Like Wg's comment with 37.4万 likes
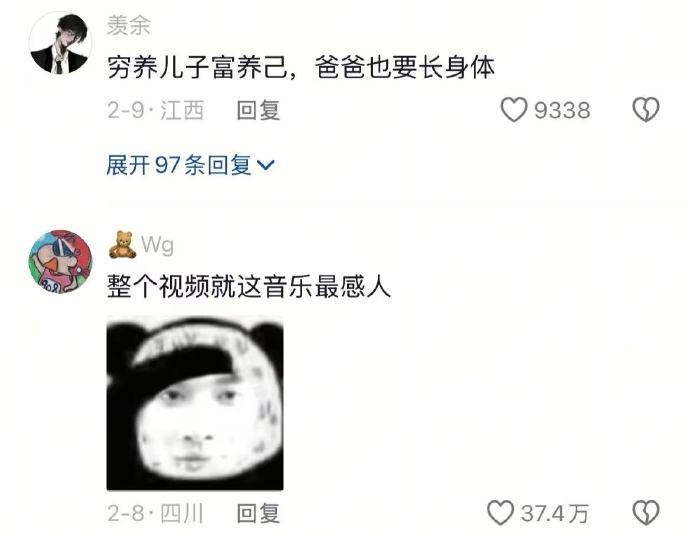690x538 pixels. coord(500,513)
